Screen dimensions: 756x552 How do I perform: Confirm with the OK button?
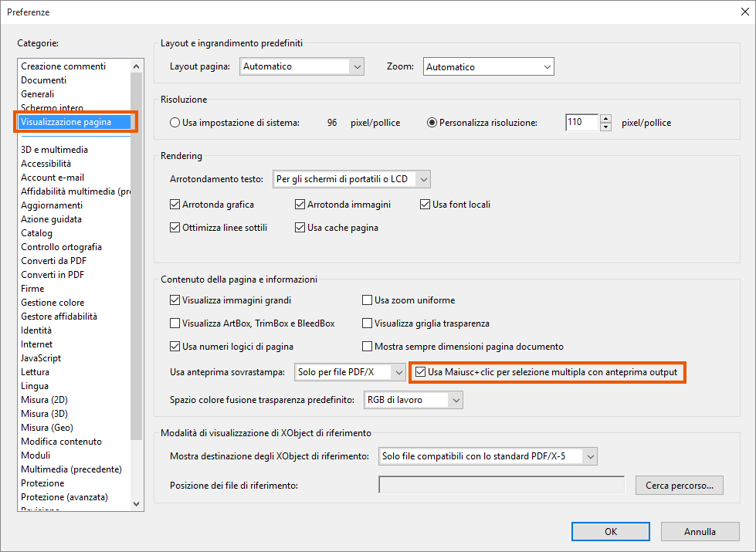pos(610,531)
